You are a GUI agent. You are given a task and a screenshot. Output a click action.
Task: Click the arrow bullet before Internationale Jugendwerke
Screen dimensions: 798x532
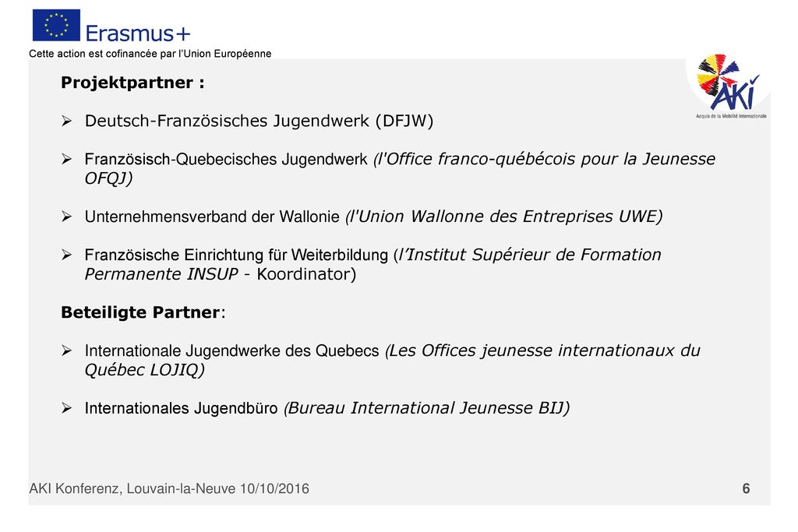click(67, 351)
